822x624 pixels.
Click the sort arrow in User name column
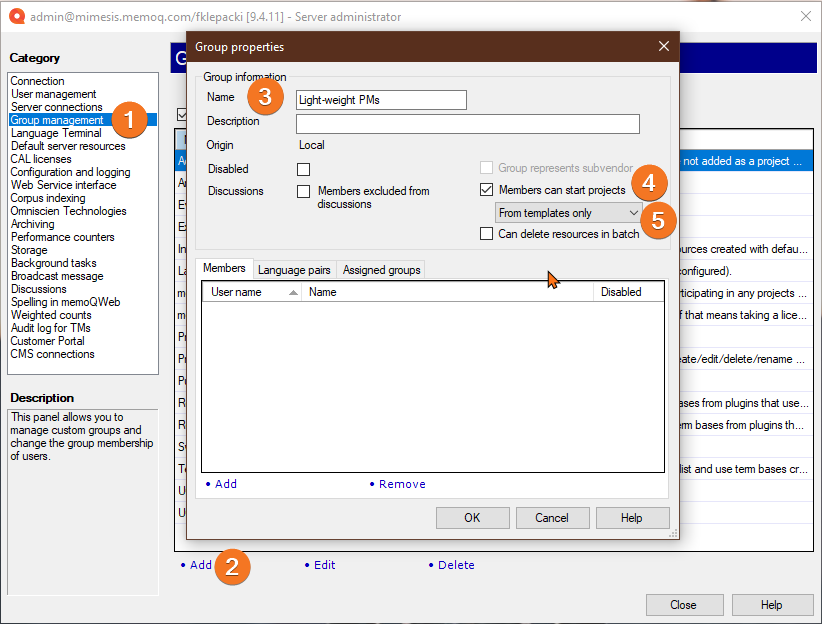pos(293,293)
